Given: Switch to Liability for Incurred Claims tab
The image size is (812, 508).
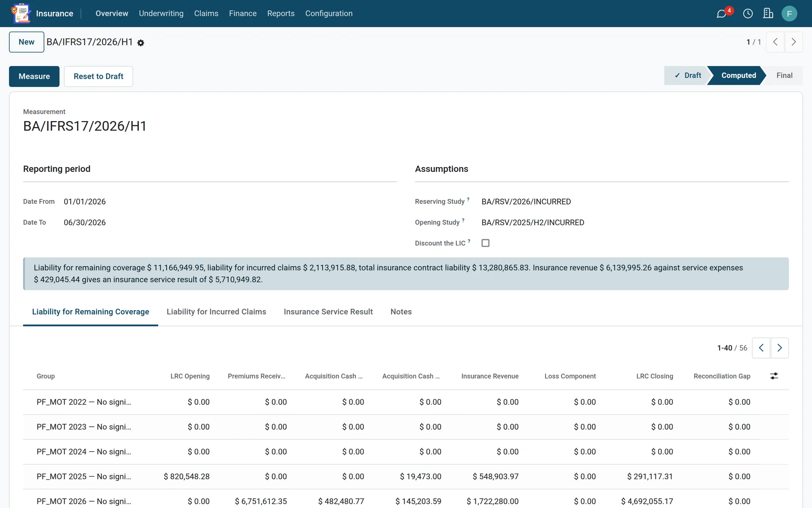Looking at the screenshot, I should (216, 312).
